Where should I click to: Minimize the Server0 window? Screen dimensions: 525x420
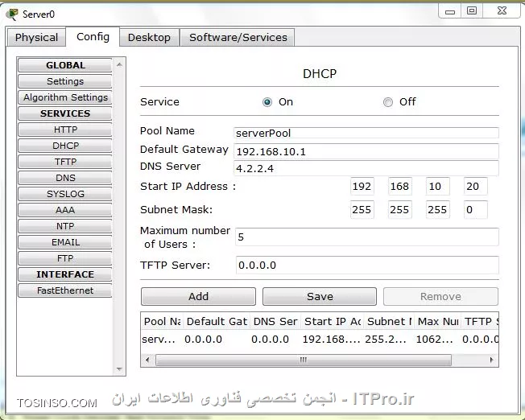tap(450, 11)
